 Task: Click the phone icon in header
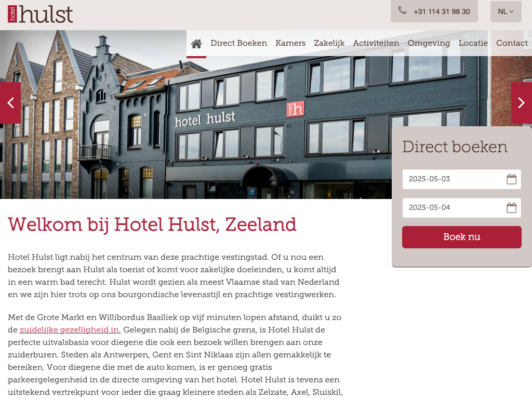point(403,10)
